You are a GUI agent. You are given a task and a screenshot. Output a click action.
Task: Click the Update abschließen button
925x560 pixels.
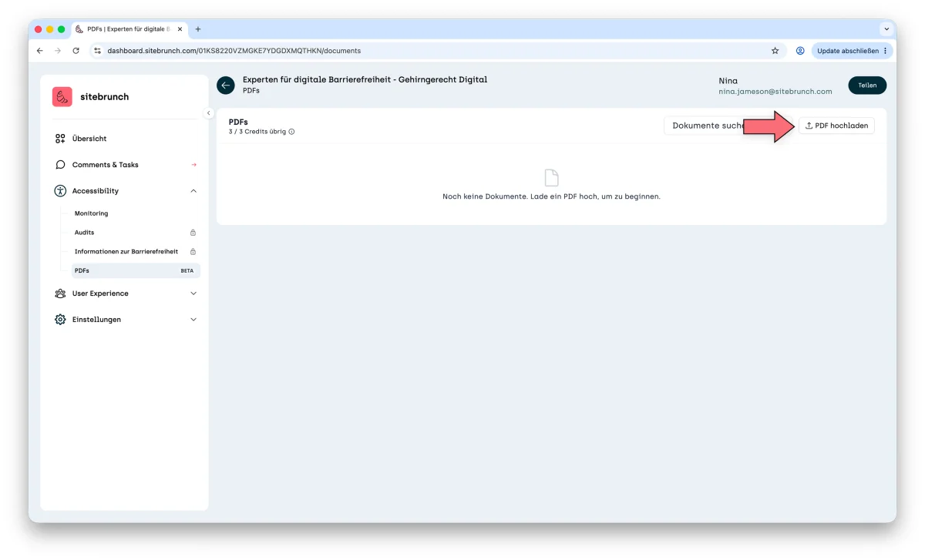[852, 51]
